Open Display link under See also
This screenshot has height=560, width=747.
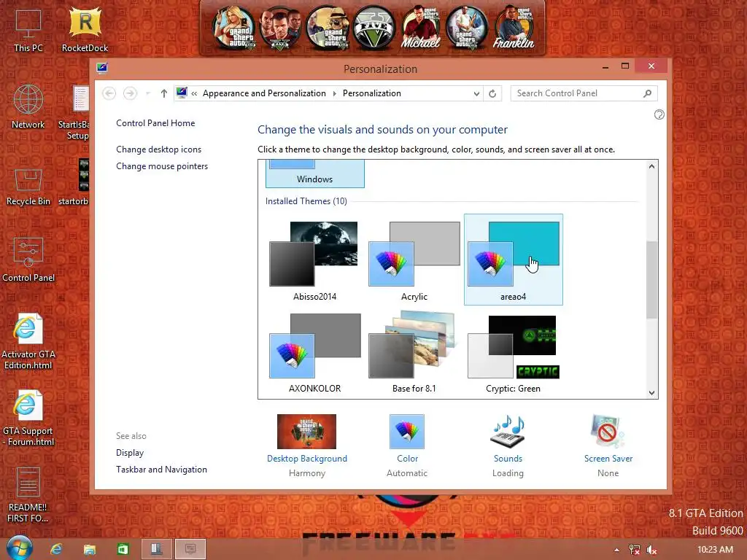[130, 452]
